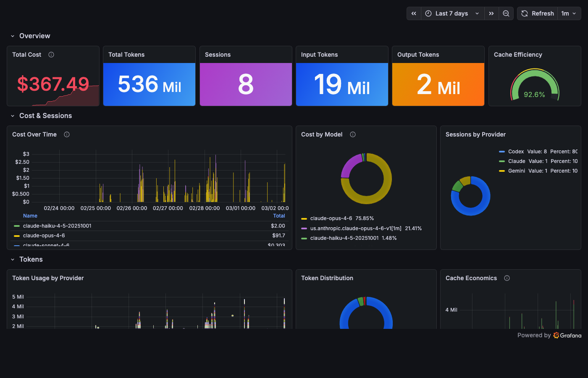Screen dimensions: 588x378
Task: Click the Grafana logo in the footer
Action: 556,335
